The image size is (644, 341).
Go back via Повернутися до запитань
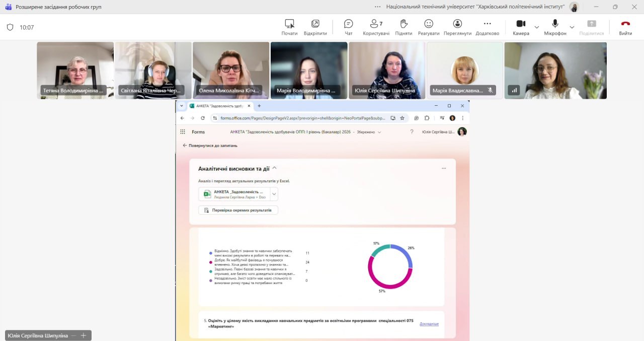210,146
